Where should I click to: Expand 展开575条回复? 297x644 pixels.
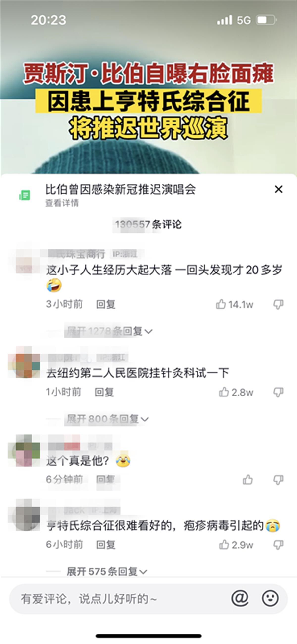[107, 571]
